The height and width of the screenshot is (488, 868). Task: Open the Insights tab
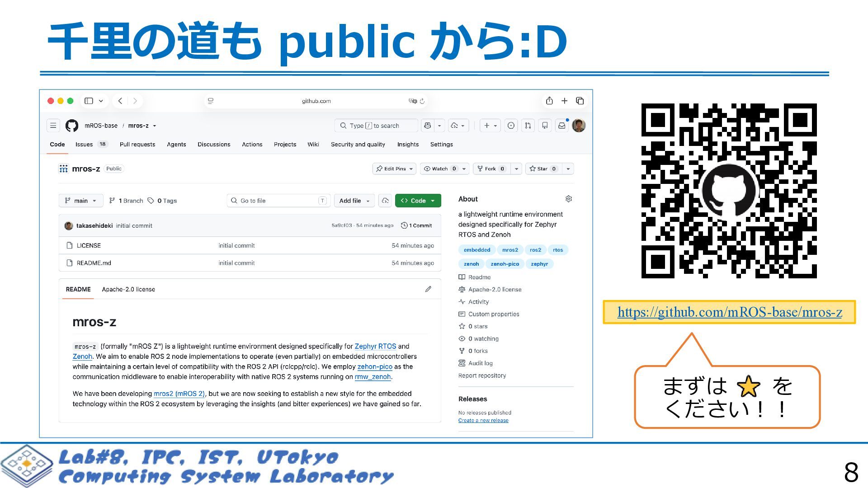(408, 144)
